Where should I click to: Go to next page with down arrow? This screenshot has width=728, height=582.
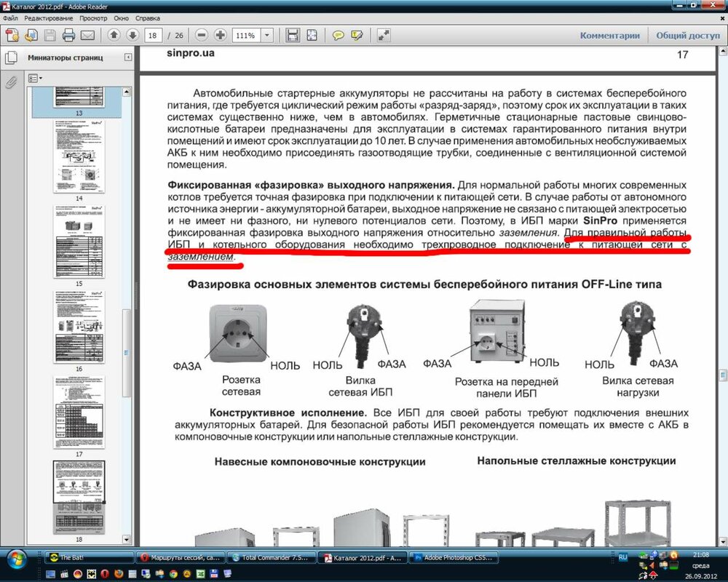(x=132, y=35)
